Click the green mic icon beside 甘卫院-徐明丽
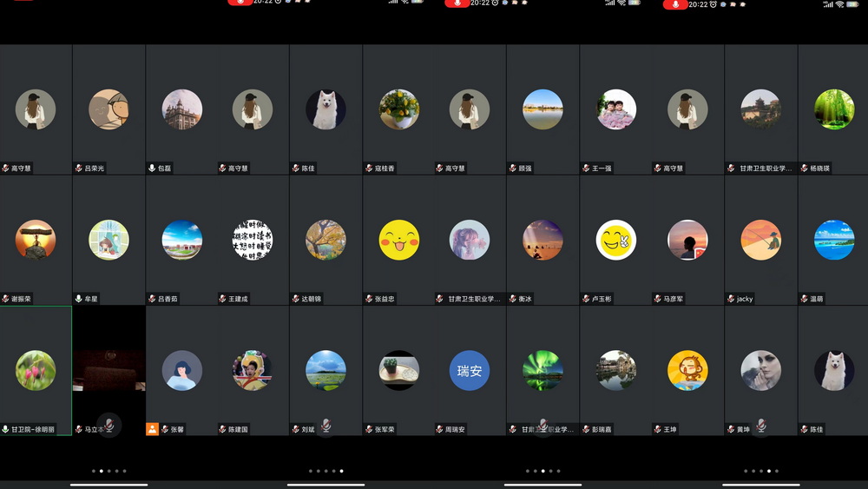The image size is (868, 489). tap(5, 429)
